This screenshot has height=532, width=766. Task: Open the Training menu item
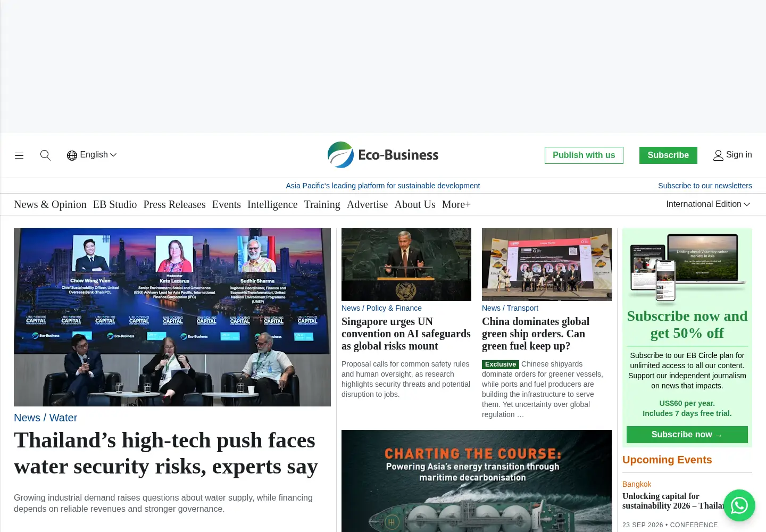[x=322, y=204]
